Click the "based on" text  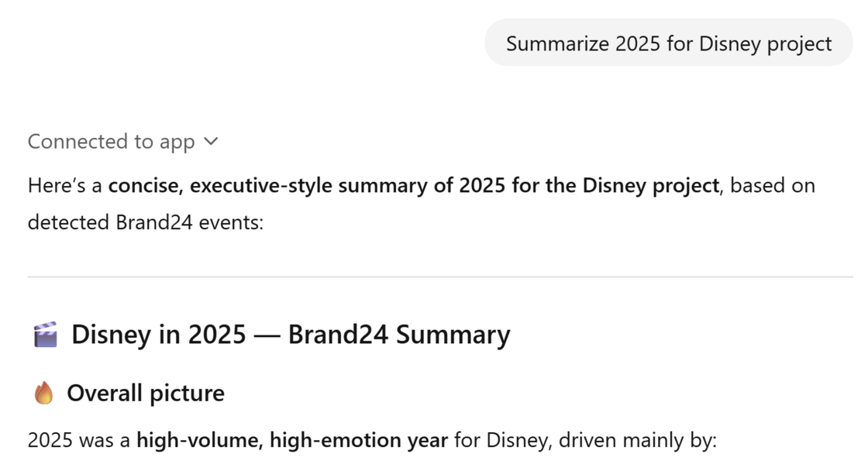pyautogui.click(x=772, y=186)
